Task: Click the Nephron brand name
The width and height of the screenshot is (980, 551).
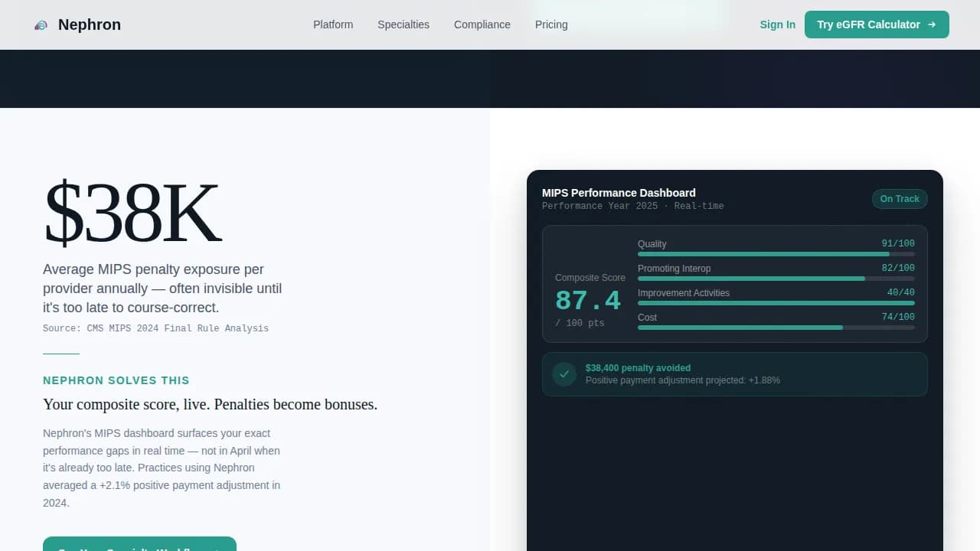Action: (90, 24)
